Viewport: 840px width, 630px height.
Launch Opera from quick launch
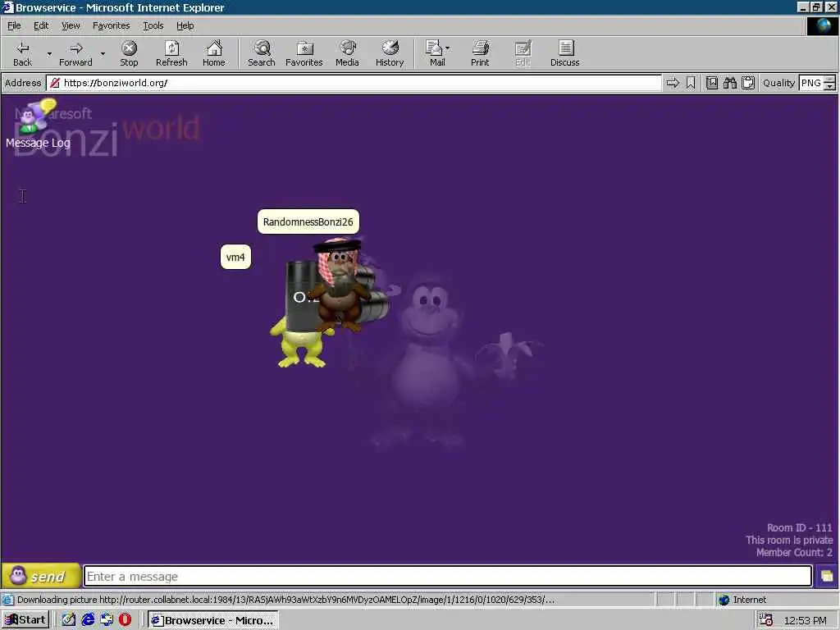point(125,620)
